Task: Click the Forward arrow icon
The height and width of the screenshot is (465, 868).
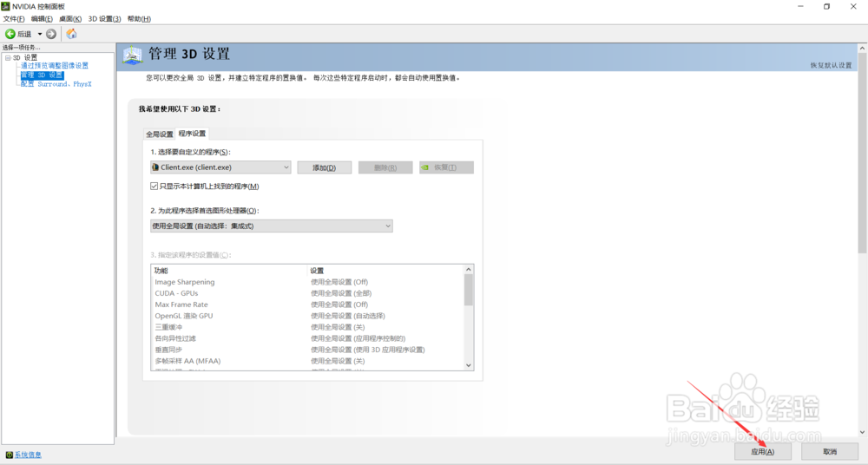Action: click(51, 34)
